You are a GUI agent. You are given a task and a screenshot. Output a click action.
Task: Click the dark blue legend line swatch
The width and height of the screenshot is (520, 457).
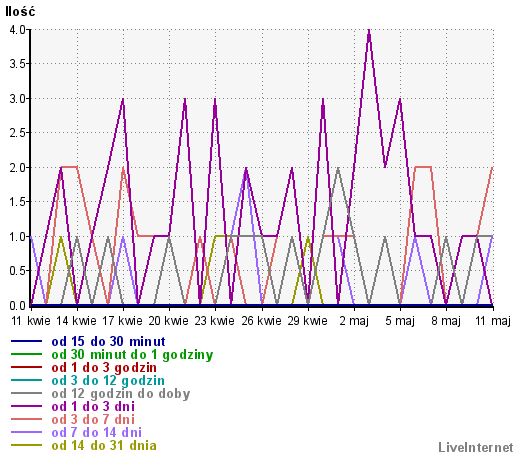click(26, 341)
